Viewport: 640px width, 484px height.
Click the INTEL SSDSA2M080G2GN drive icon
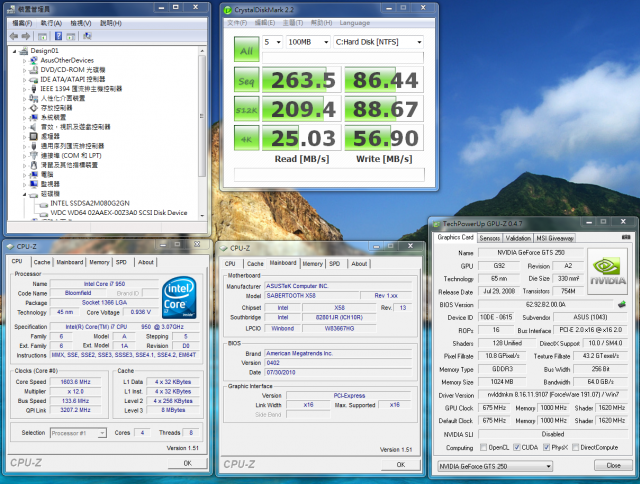tap(43, 204)
